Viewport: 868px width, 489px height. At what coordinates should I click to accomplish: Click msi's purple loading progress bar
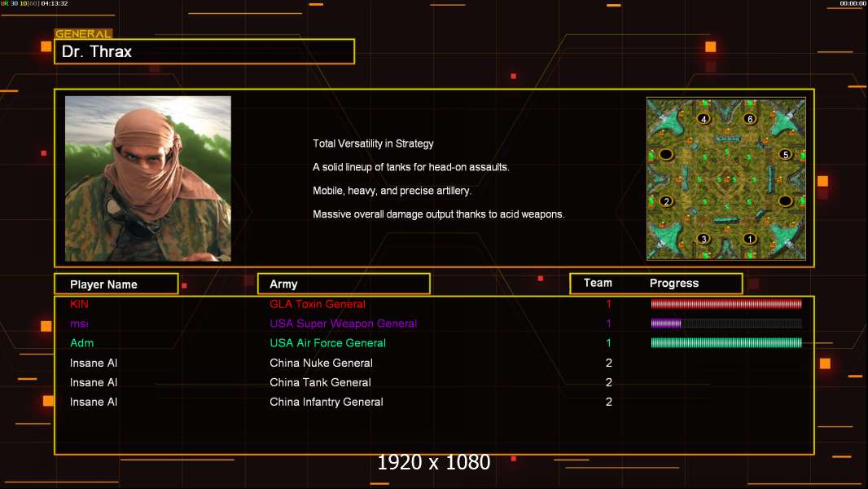[726, 324]
